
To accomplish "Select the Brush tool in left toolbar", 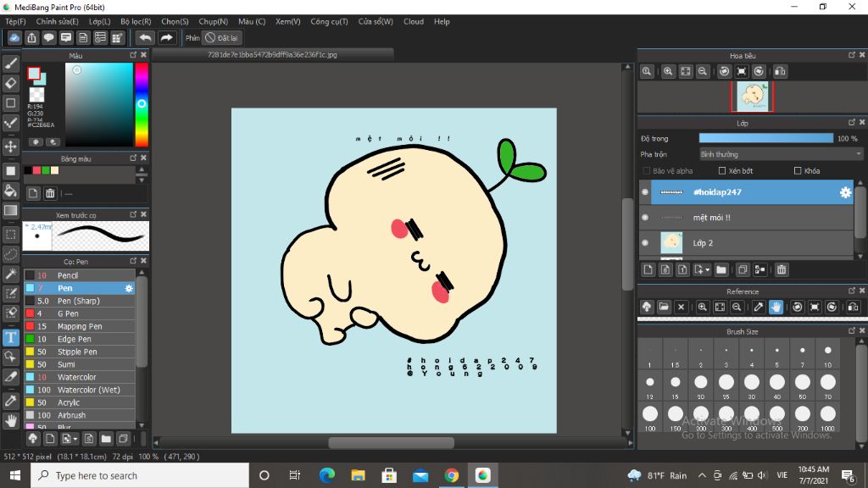I will (x=10, y=64).
